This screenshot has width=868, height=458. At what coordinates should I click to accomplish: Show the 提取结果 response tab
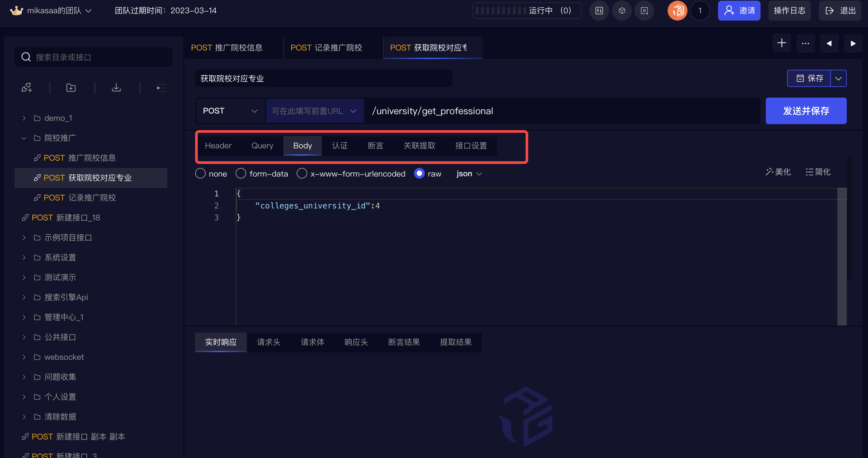click(x=456, y=342)
